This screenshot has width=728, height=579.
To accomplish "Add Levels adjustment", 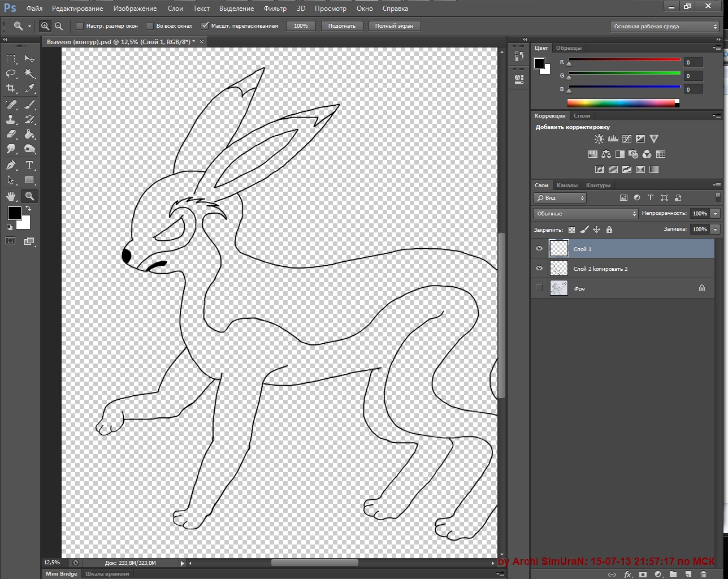I will coord(613,139).
